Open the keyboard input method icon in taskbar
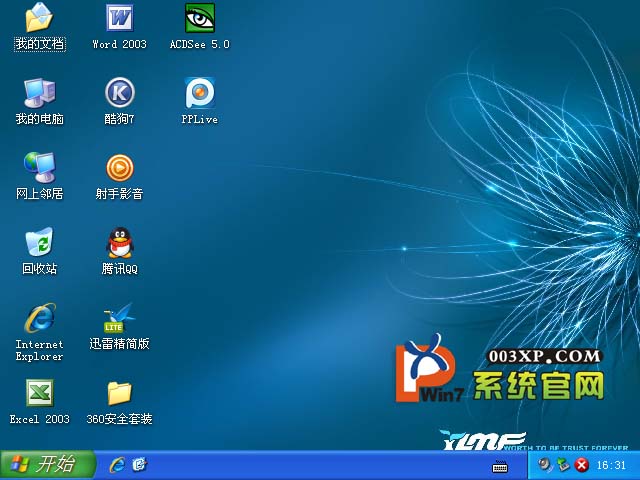640x480 pixels. [x=500, y=466]
